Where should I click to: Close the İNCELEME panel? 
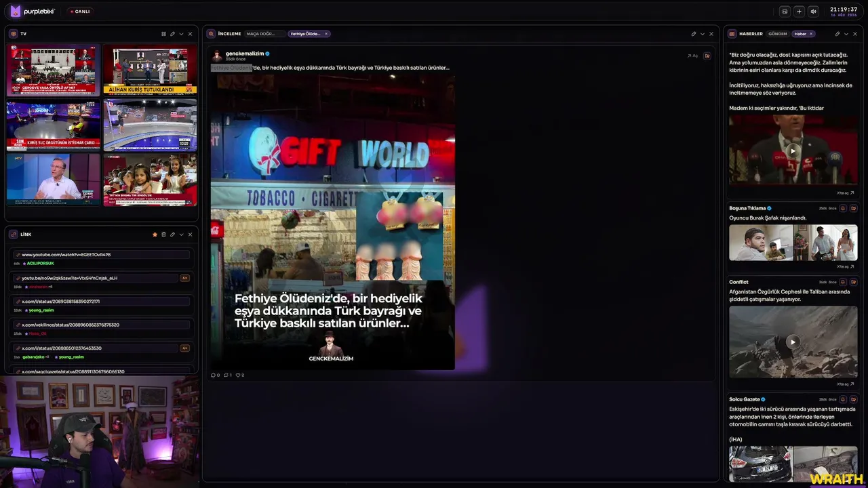pos(711,34)
